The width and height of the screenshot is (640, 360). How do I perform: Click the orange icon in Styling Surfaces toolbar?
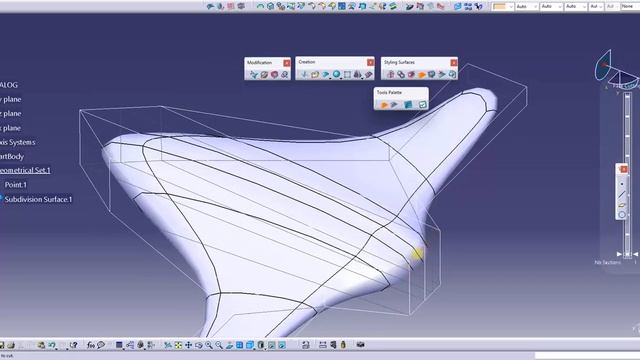click(x=422, y=74)
